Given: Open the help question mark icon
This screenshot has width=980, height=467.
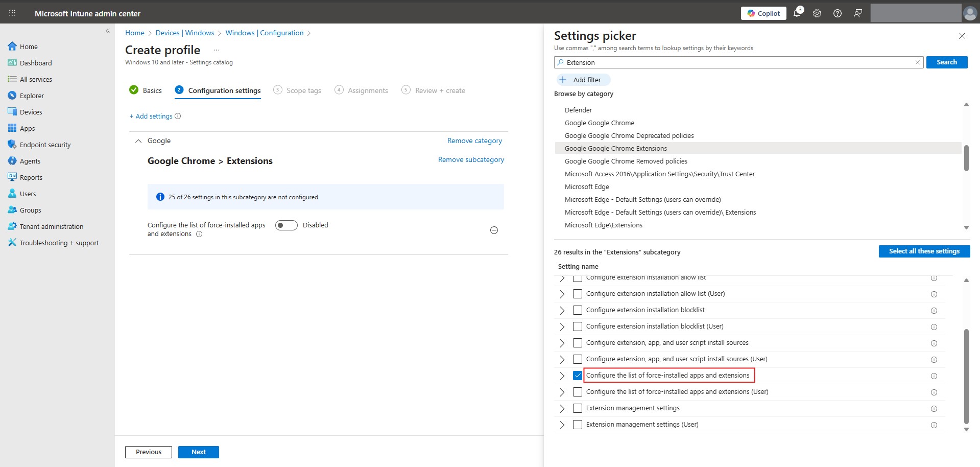Looking at the screenshot, I should coord(837,13).
